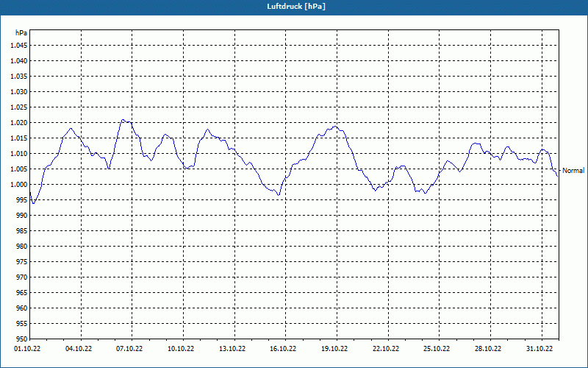Click the 1.015 y-axis value

(19, 138)
